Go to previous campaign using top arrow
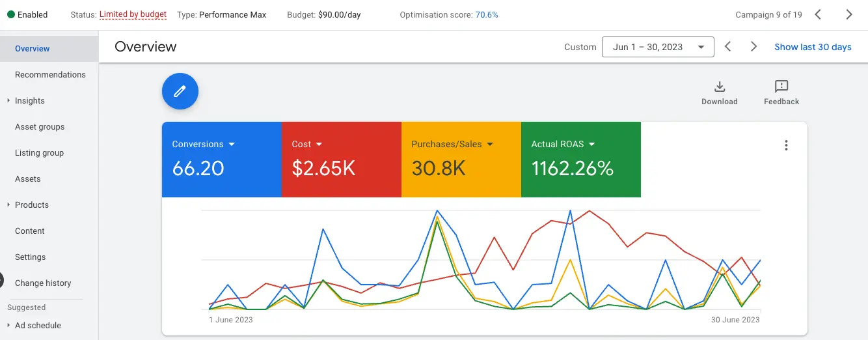The image size is (868, 340). (819, 14)
